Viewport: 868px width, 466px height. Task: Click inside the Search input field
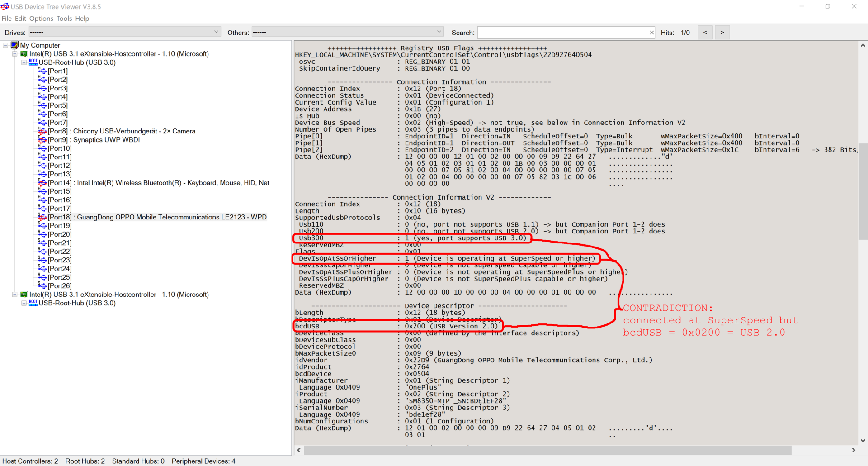(563, 33)
